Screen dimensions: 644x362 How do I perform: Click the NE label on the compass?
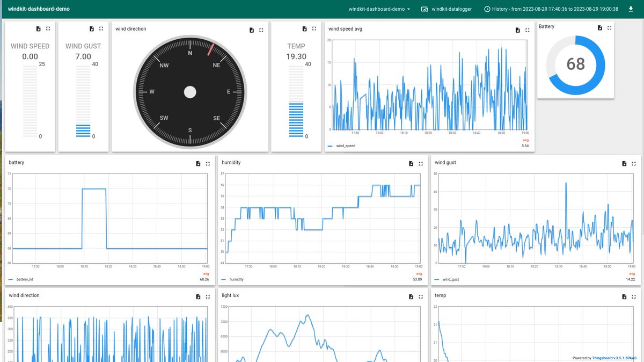(x=216, y=65)
